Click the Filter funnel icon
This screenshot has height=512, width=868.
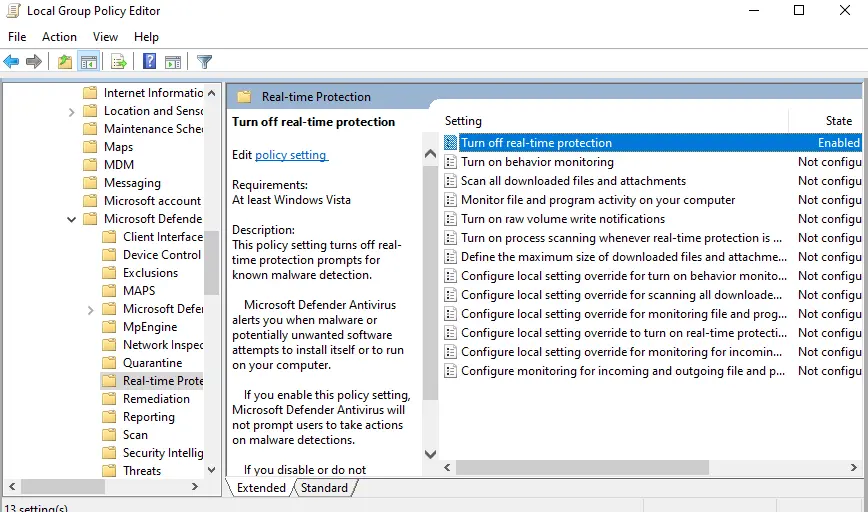[205, 62]
